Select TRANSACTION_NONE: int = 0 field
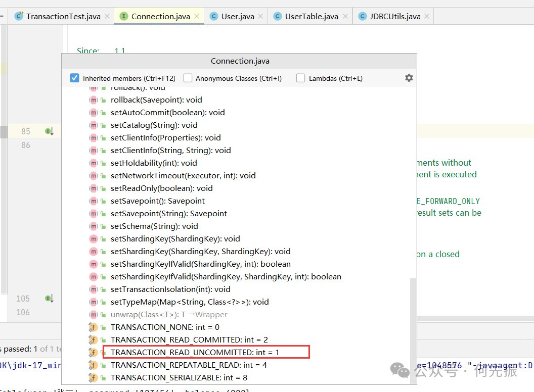The image size is (534, 392). point(165,327)
